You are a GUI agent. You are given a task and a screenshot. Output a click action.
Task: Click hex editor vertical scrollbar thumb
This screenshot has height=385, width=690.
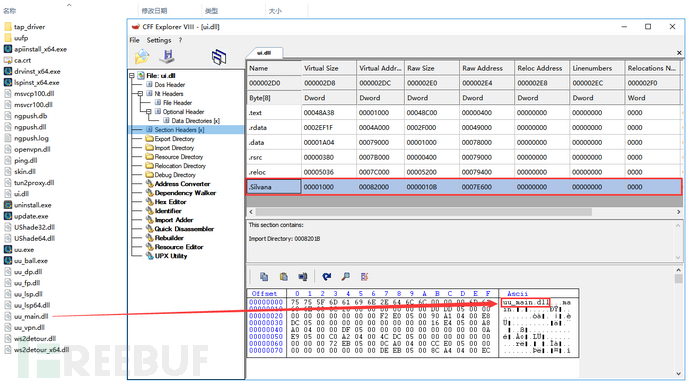(678, 279)
